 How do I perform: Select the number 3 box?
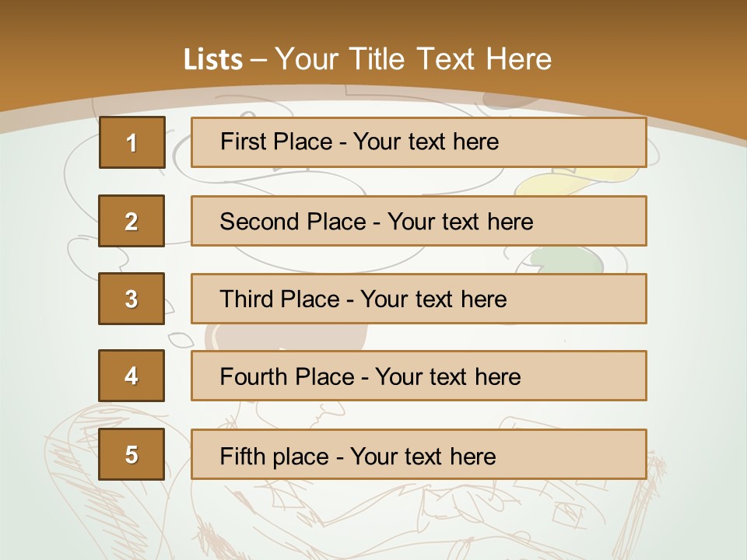pyautogui.click(x=132, y=299)
